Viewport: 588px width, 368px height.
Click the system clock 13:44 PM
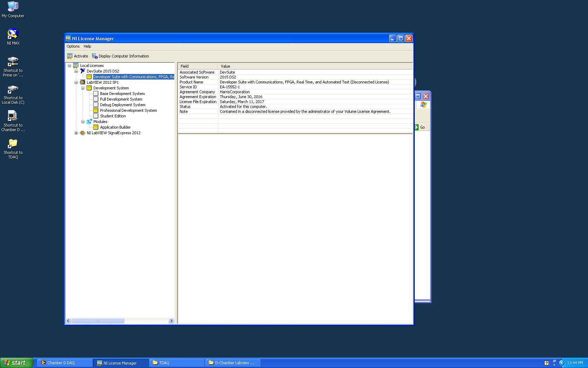point(575,363)
